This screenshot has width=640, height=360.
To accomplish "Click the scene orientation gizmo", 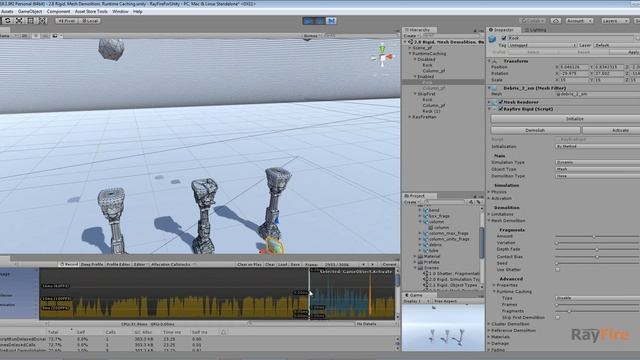I will pyautogui.click(x=382, y=56).
